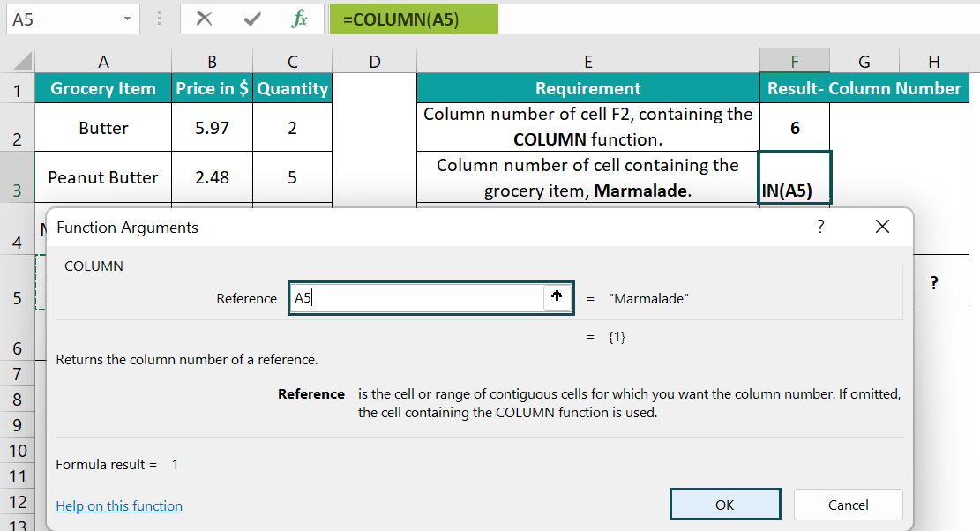Click the Requirement header cell

(587, 88)
